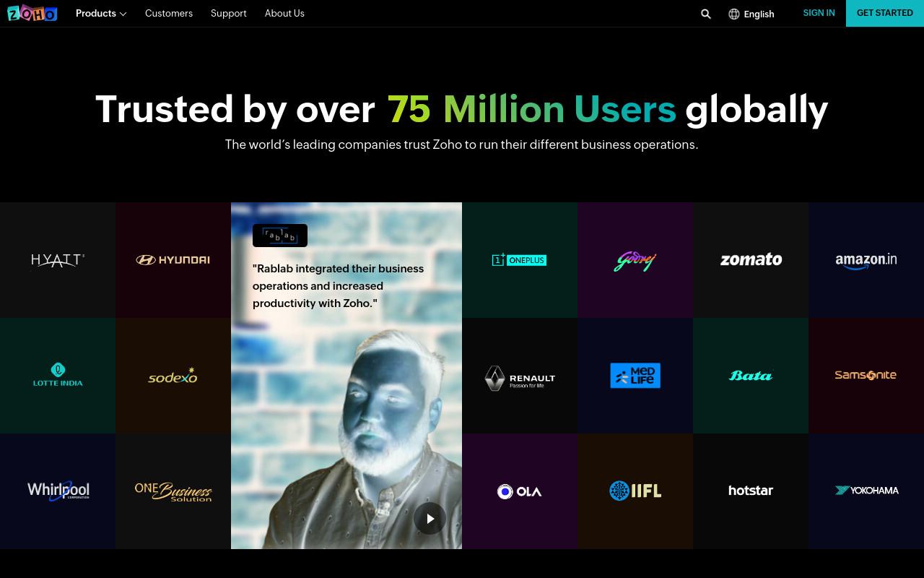The height and width of the screenshot is (578, 924).
Task: Click the search magnifier icon
Action: [x=706, y=14]
